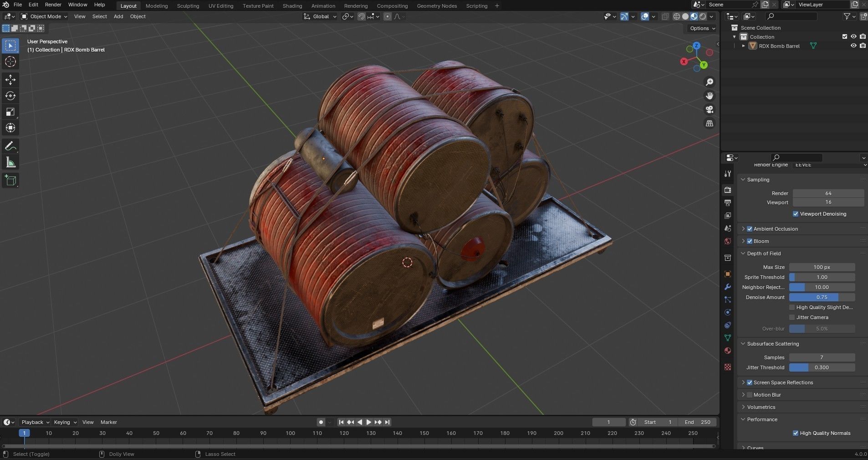Hide RDX Bomb Barrel in viewport

coord(853,46)
